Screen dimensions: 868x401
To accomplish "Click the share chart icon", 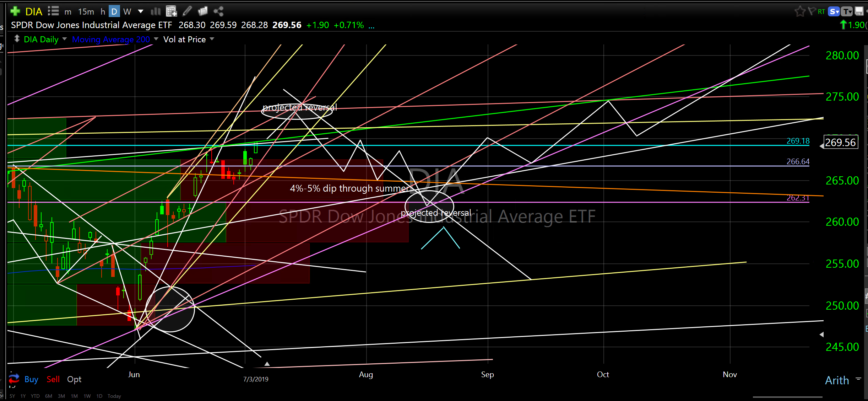I will (x=218, y=11).
